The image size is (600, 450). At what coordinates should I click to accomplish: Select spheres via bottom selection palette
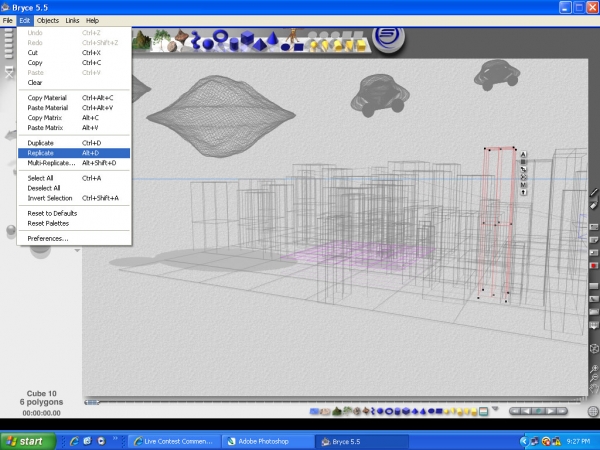[380, 411]
